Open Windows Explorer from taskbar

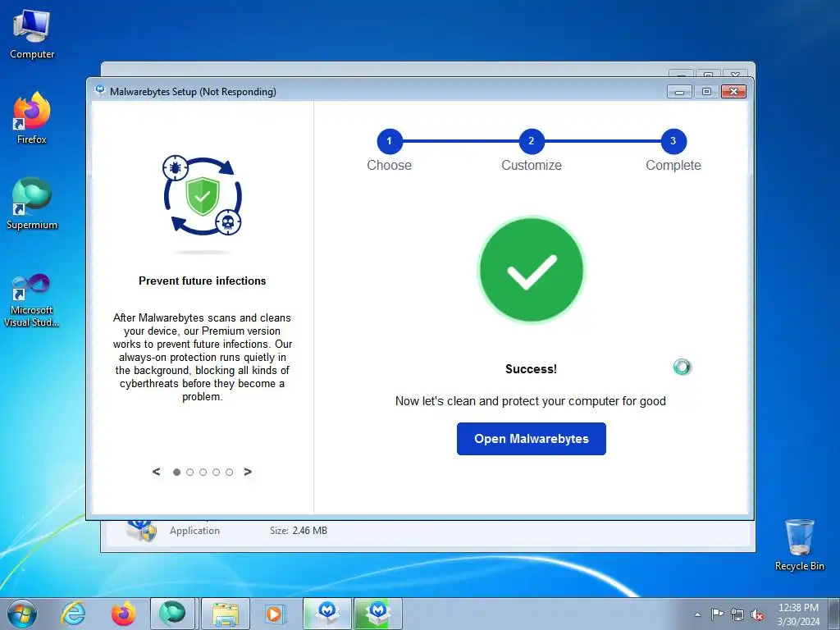tap(226, 614)
